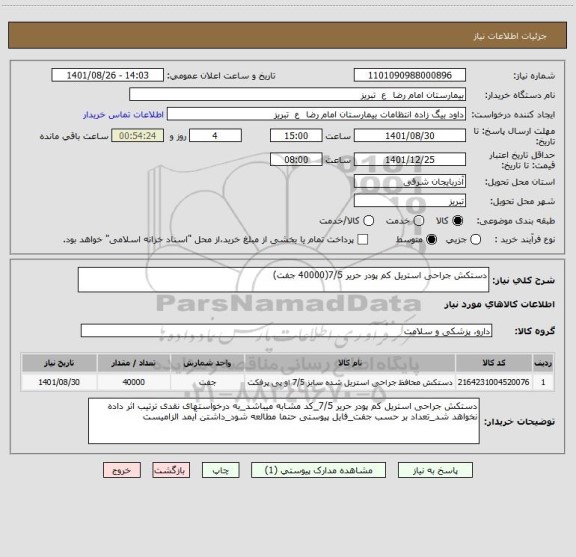576x557 pixels.
Task: Click the اطلاعات کالاهای مورد نیاز section heading
Action: (x=500, y=305)
